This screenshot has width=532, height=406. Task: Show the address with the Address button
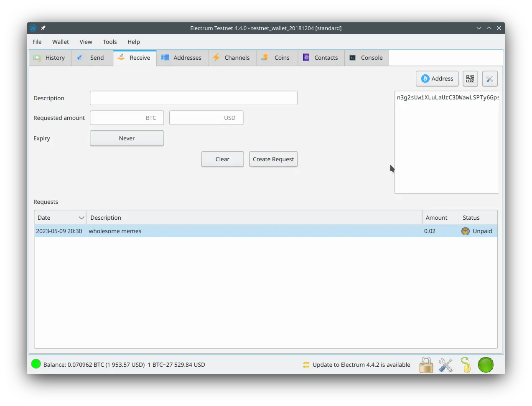[x=437, y=79]
